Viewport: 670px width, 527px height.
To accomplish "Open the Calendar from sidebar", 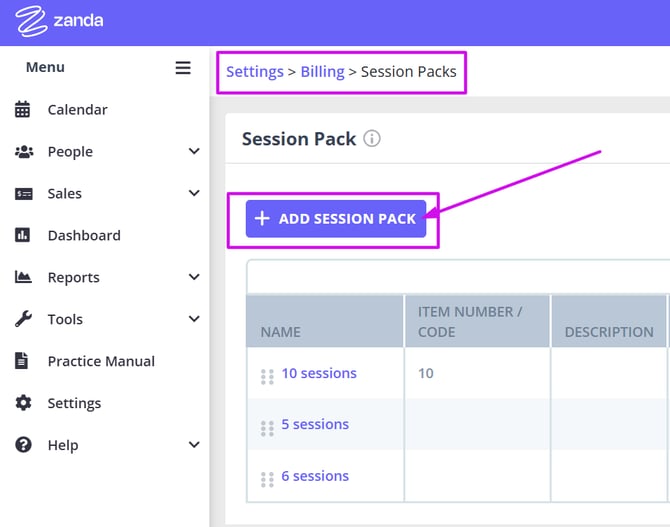I will (x=77, y=110).
